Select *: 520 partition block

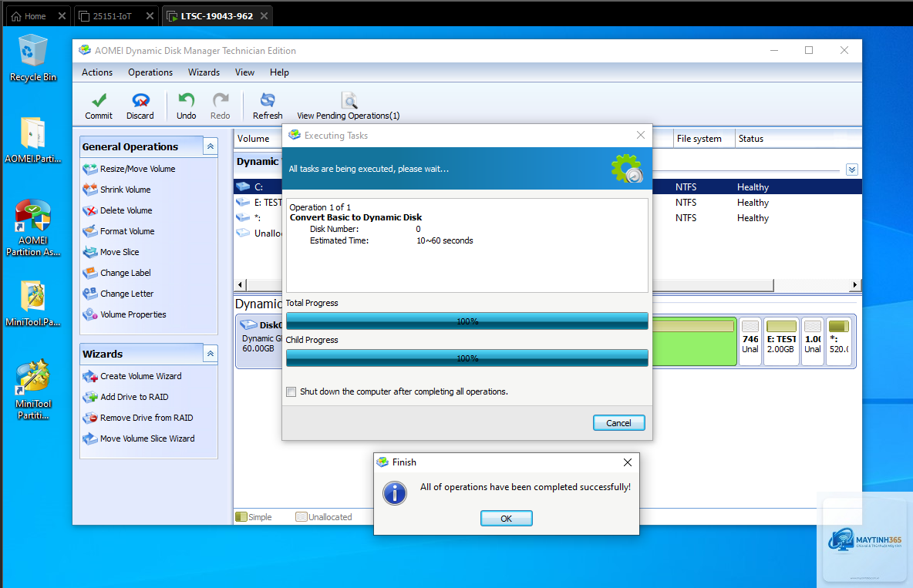839,341
